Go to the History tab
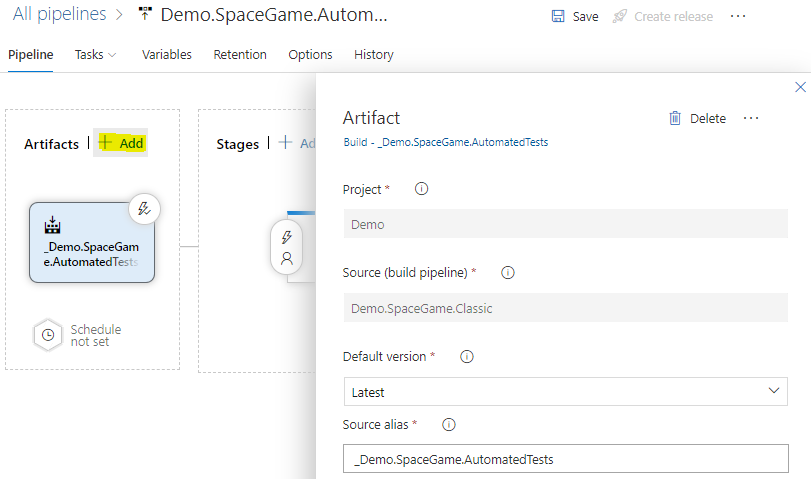The image size is (811, 479). point(374,54)
